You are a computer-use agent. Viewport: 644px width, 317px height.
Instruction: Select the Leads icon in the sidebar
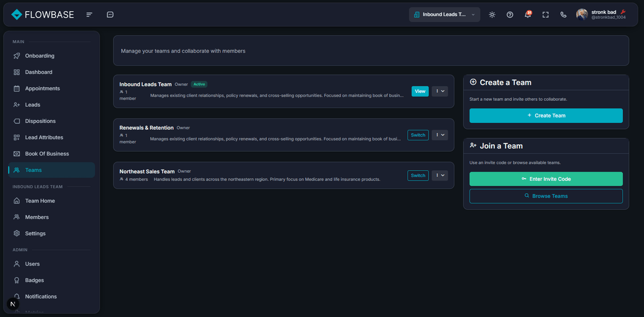pyautogui.click(x=17, y=105)
